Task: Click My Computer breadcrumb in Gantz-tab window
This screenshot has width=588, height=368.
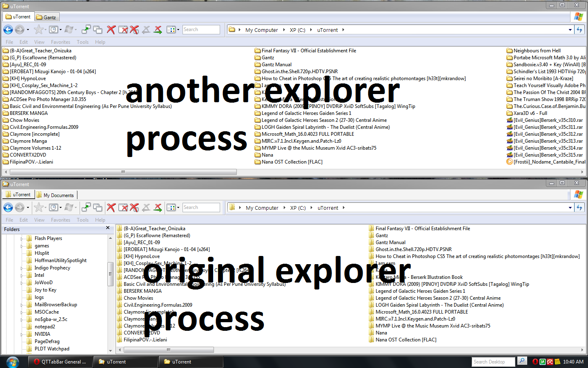Action: (261, 30)
